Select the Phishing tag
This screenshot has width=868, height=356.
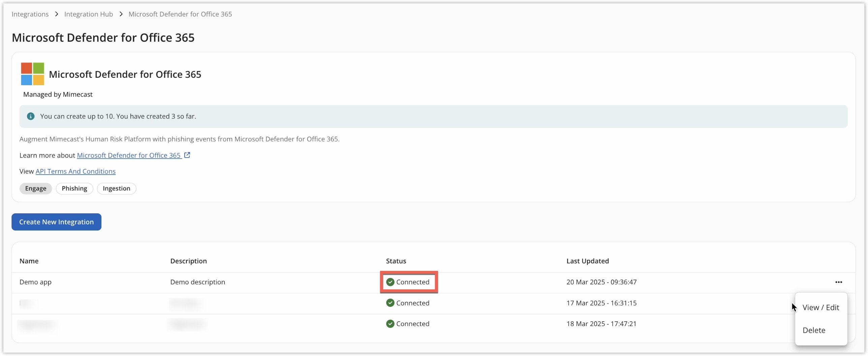point(74,188)
